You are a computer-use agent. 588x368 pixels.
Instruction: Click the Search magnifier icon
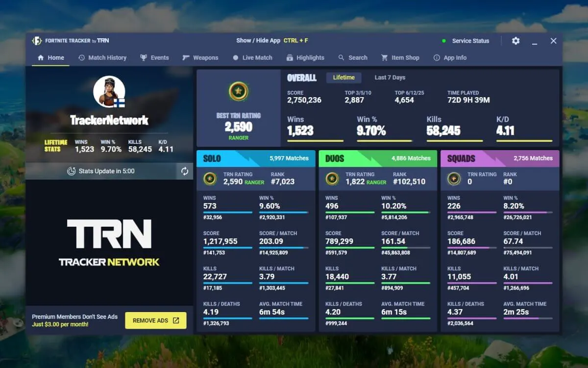(x=341, y=57)
